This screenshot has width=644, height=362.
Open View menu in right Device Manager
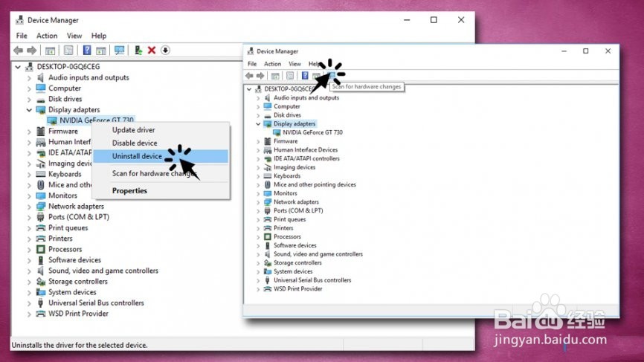(294, 64)
